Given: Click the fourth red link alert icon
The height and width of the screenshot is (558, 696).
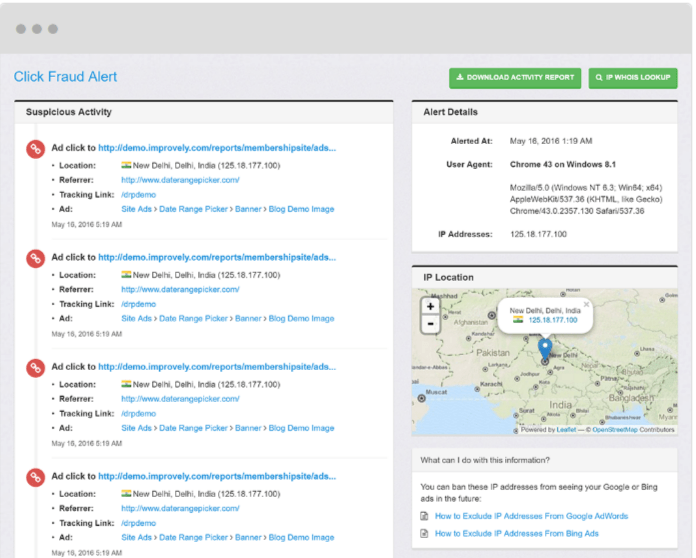Looking at the screenshot, I should pyautogui.click(x=34, y=477).
